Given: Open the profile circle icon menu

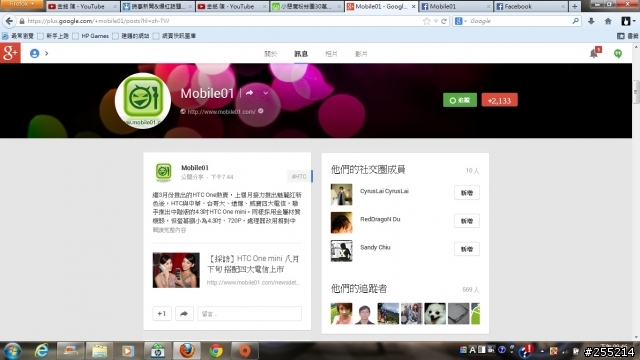Looking at the screenshot, I should [35, 53].
